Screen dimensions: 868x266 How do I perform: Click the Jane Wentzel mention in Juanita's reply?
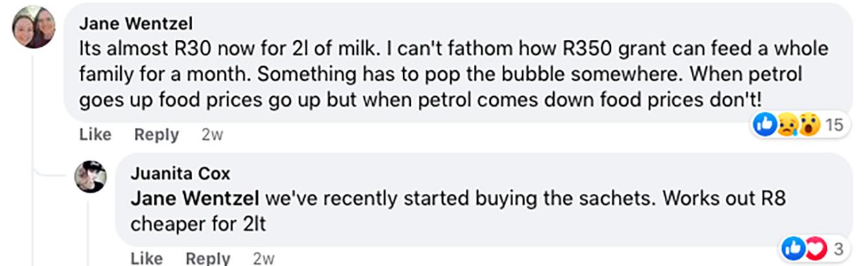coord(195,199)
